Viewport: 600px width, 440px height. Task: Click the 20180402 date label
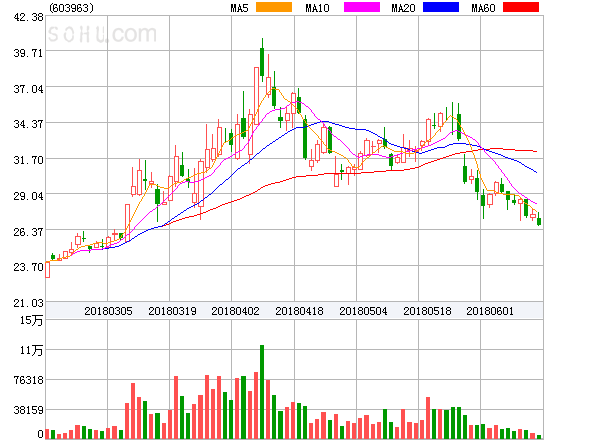click(x=235, y=311)
